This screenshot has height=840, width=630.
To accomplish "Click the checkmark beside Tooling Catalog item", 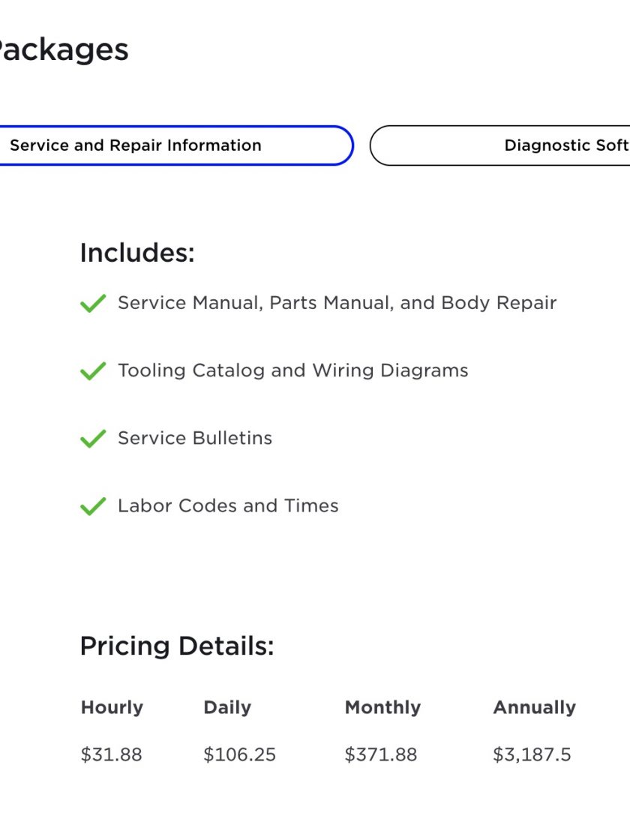I will click(93, 370).
